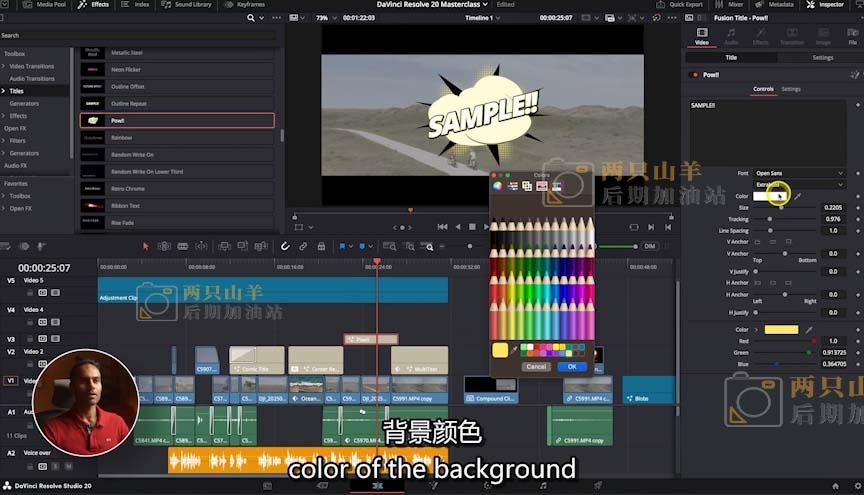
Task: Click the blue flag icon in timeline toolbar
Action: point(341,246)
